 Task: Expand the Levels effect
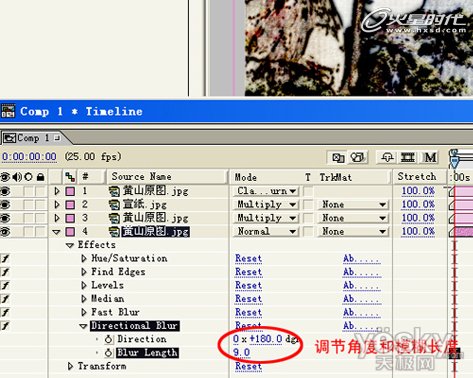(x=84, y=285)
